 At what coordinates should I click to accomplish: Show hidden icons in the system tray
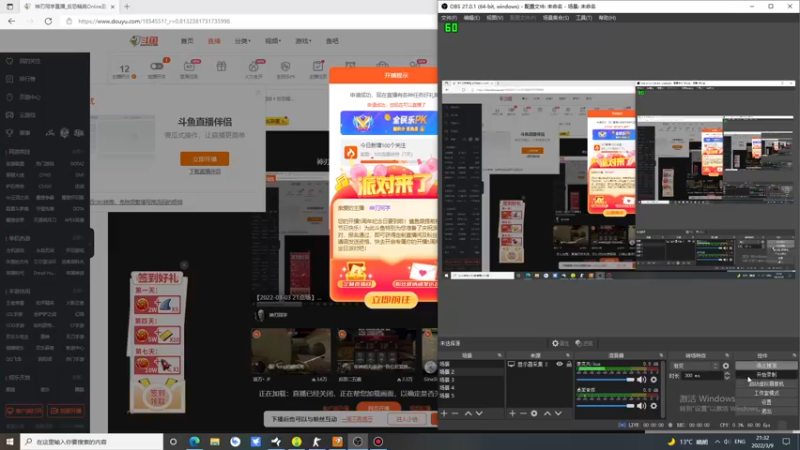click(717, 441)
